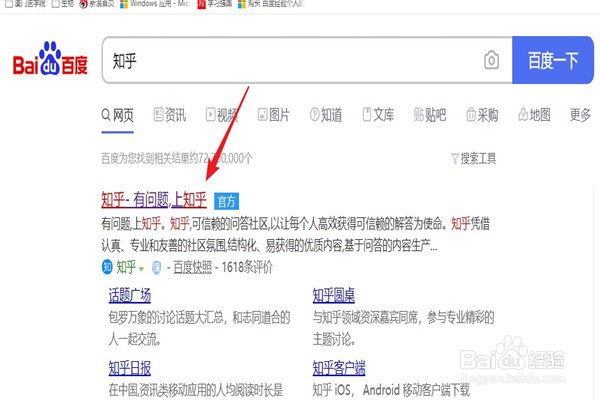Click the 百度一下 search button

coord(553,60)
